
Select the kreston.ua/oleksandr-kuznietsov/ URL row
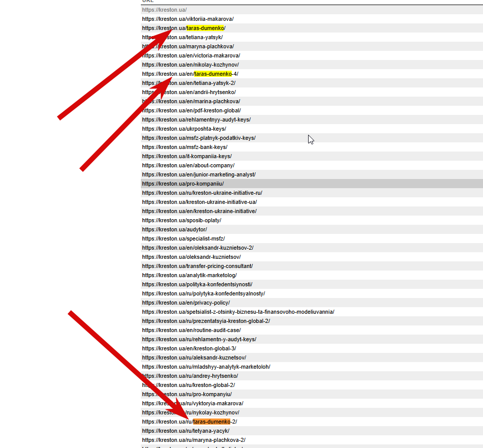[312, 257]
